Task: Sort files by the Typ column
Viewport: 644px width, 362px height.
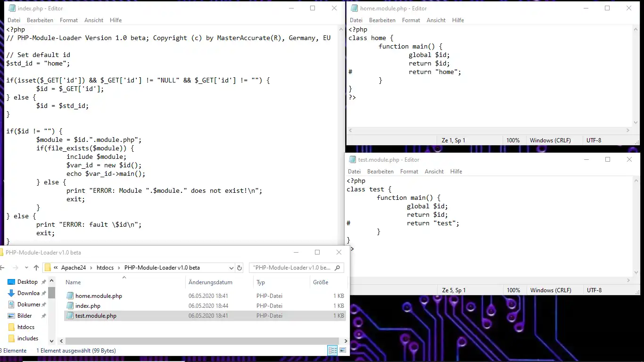Action: coord(261,282)
